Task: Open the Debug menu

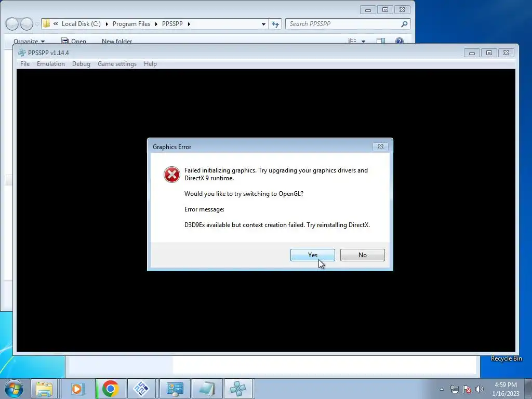Action: point(81,64)
